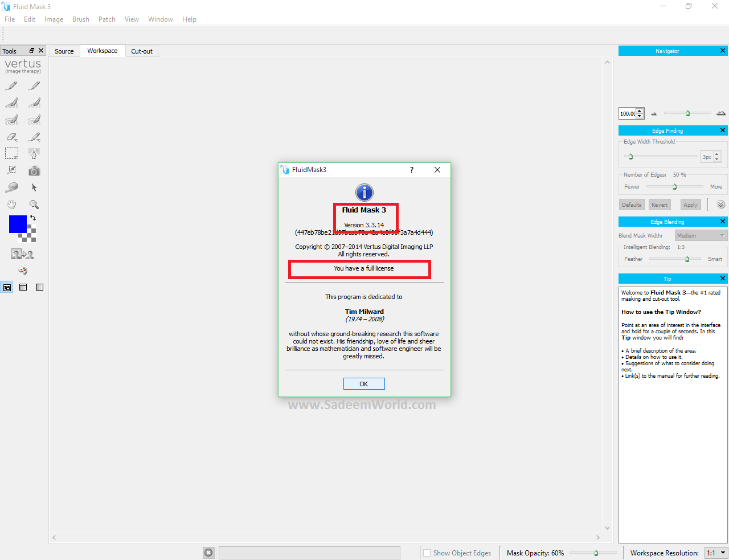Open the colour palette icon
This screenshot has width=729, height=560.
(x=23, y=271)
